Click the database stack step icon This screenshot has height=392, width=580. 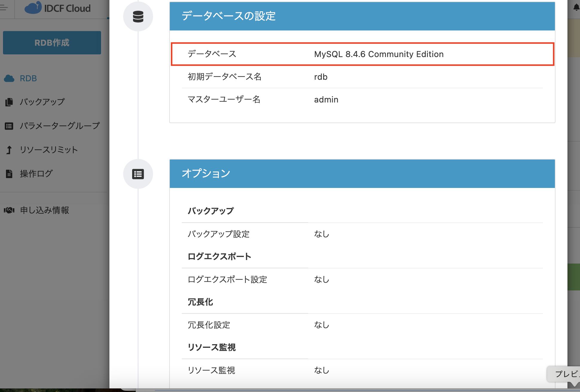(x=138, y=16)
